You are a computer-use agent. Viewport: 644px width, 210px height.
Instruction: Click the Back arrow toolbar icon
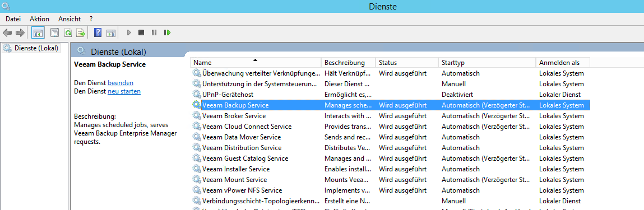[x=7, y=32]
